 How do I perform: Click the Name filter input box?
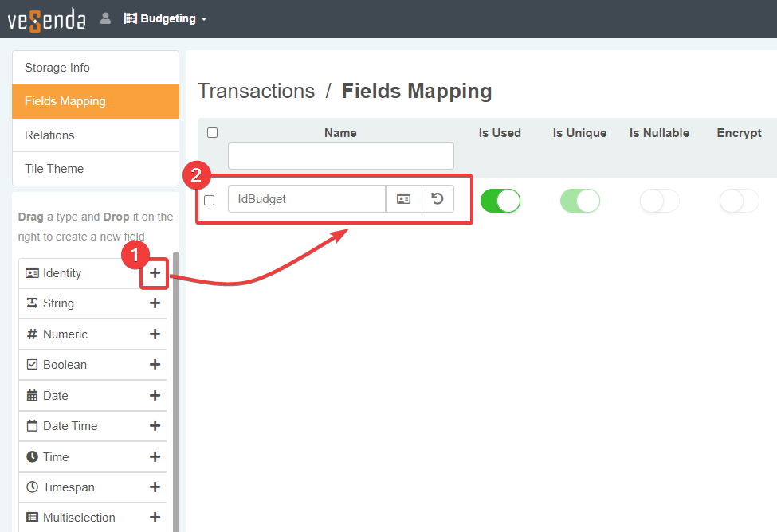[x=340, y=156]
